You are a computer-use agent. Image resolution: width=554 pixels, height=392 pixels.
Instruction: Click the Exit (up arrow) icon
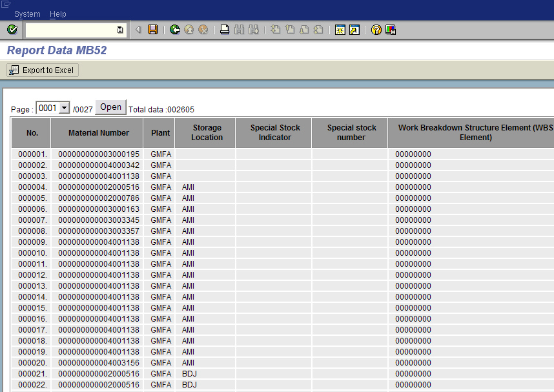[x=188, y=30]
